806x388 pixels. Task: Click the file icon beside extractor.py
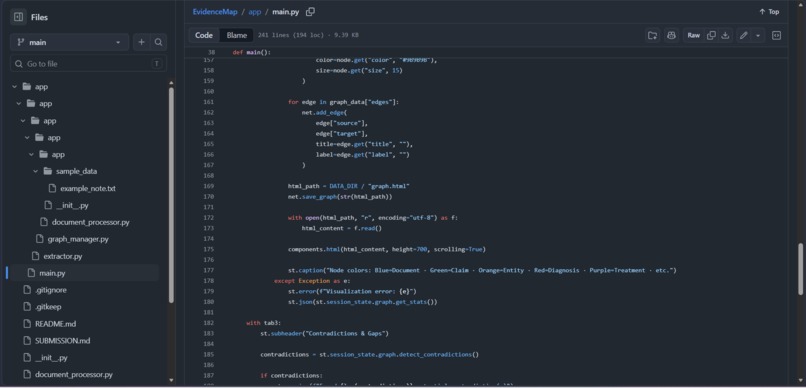[x=35, y=256]
